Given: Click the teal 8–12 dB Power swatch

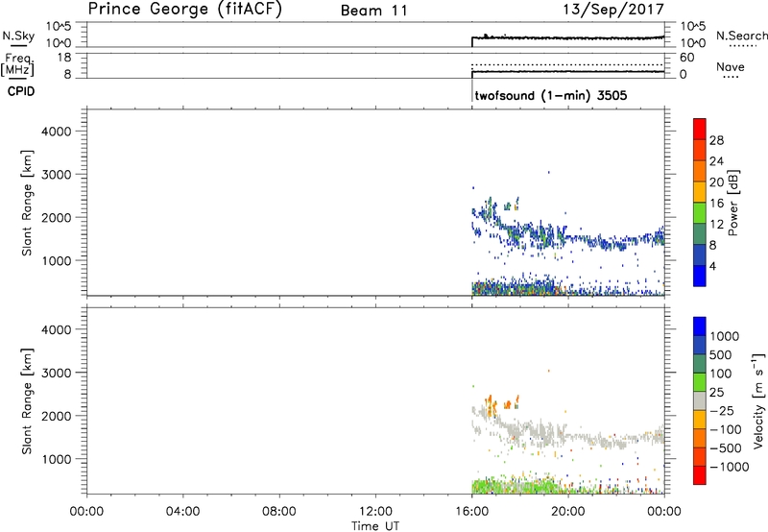Looking at the screenshot, I should point(700,234).
